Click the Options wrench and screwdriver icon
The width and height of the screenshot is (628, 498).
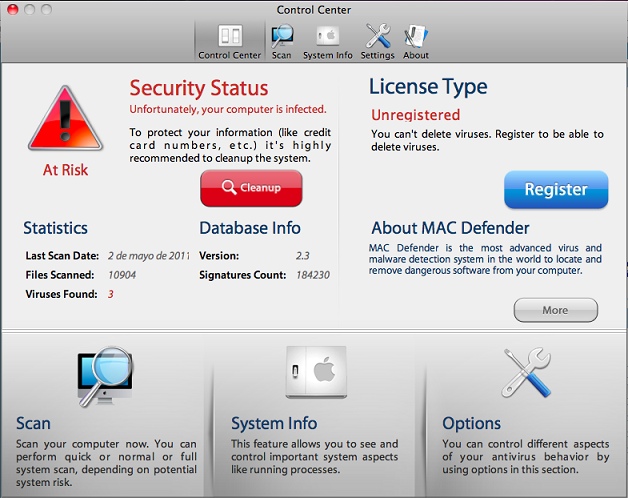point(528,373)
